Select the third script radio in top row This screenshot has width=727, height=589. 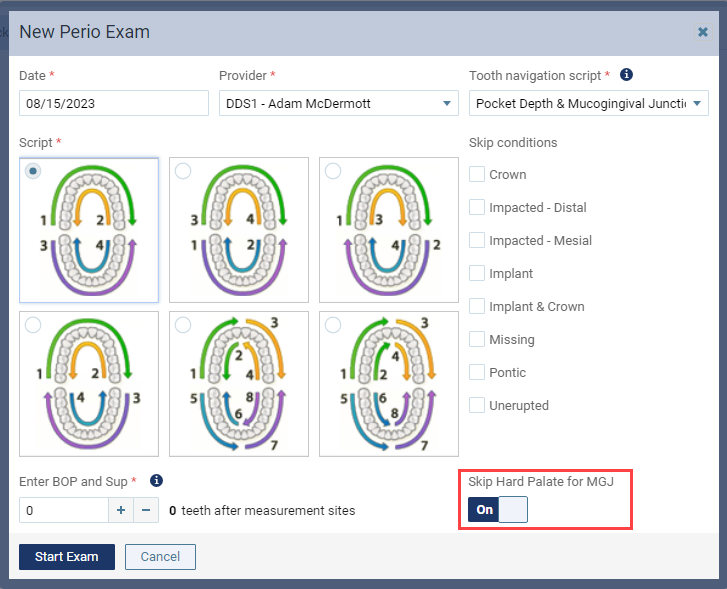[x=333, y=171]
